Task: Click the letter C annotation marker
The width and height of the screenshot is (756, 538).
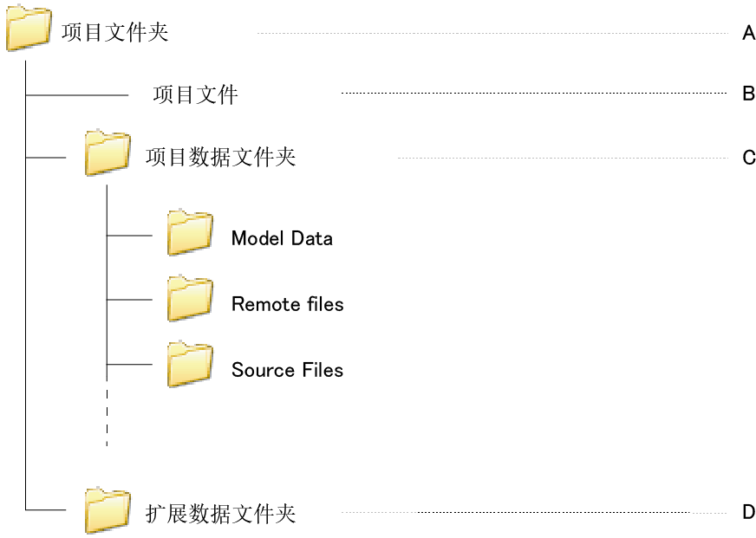Action: pos(749,158)
